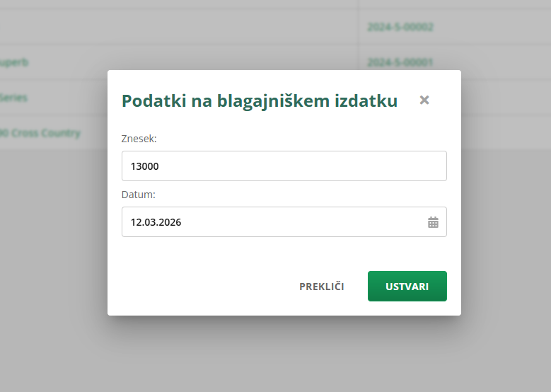Click the Datum label
The height and width of the screenshot is (392, 551).
[x=138, y=195]
